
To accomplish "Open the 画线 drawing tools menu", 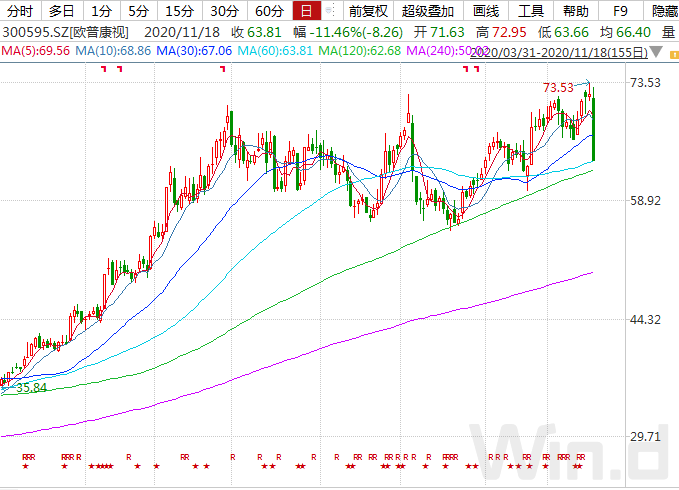I will coord(485,12).
